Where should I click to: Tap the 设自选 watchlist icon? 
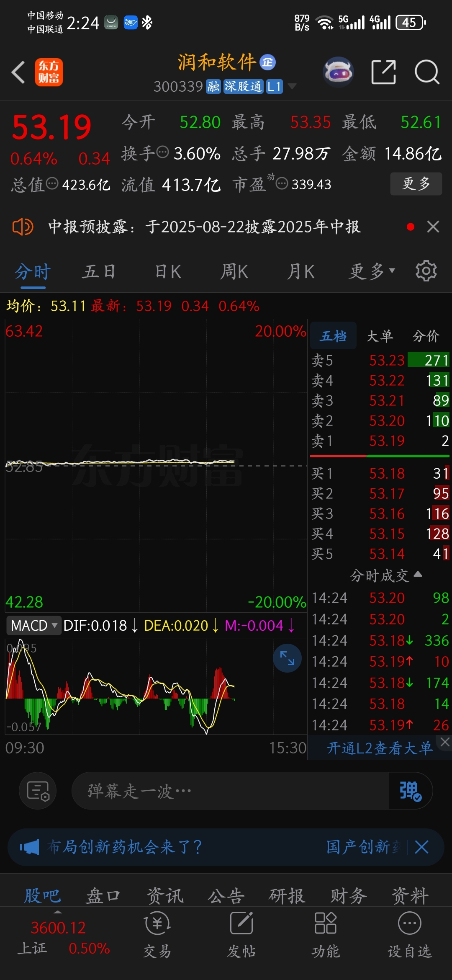click(409, 935)
